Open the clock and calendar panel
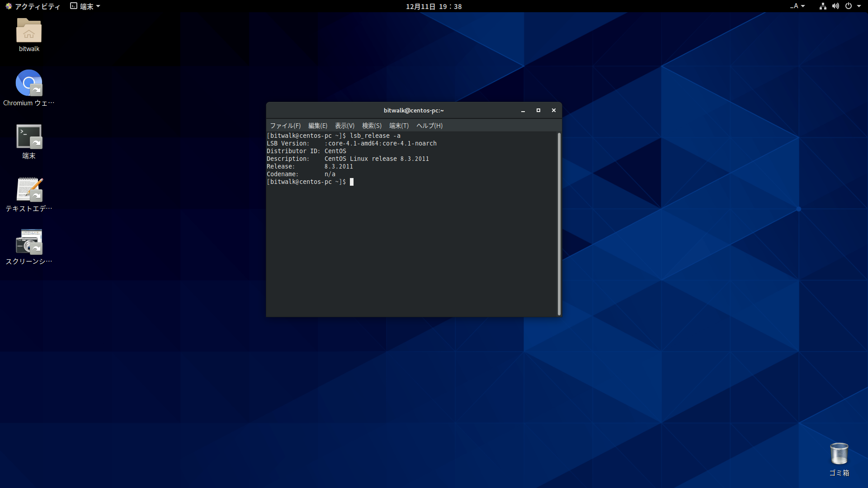Screen dimensions: 868x488 (x=434, y=6)
